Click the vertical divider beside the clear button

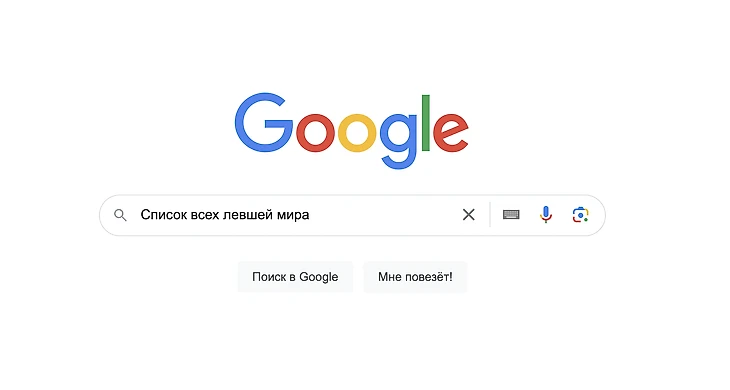[x=490, y=215]
